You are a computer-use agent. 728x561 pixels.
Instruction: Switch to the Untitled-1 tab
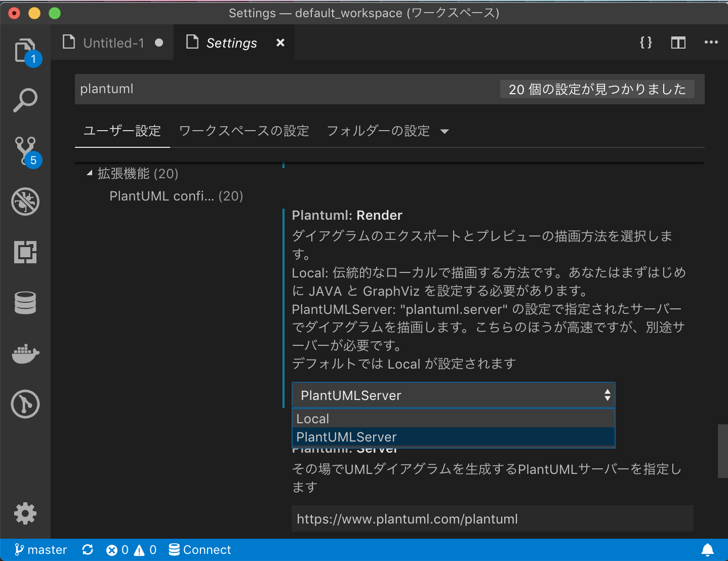(113, 43)
